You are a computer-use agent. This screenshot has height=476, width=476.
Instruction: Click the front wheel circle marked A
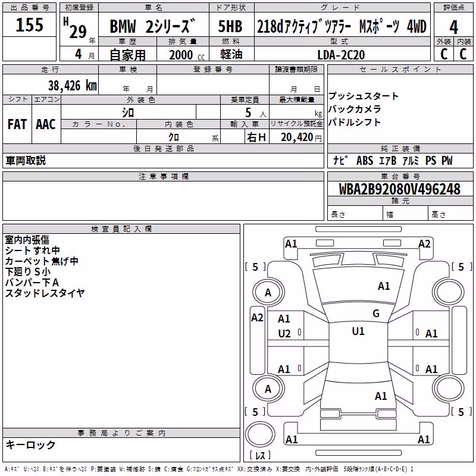[268, 292]
